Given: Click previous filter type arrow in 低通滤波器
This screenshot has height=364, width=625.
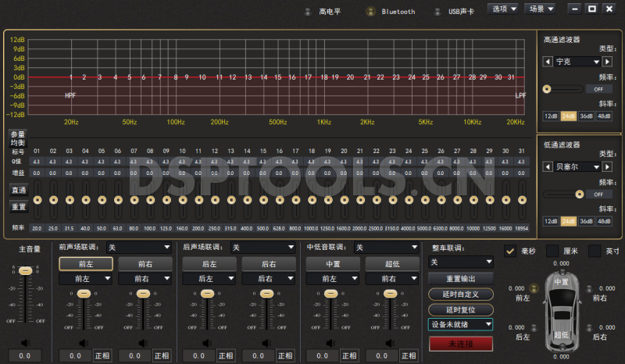Looking at the screenshot, I should (548, 166).
